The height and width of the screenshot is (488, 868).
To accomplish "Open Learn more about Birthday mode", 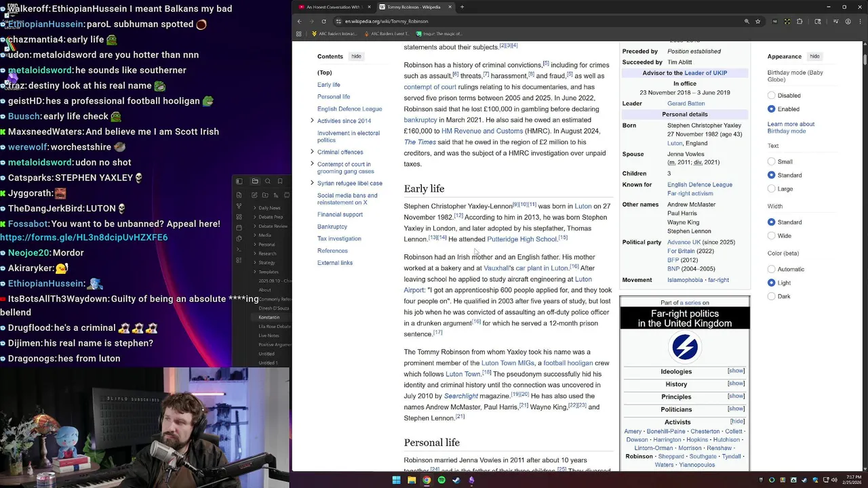I will pos(791,127).
